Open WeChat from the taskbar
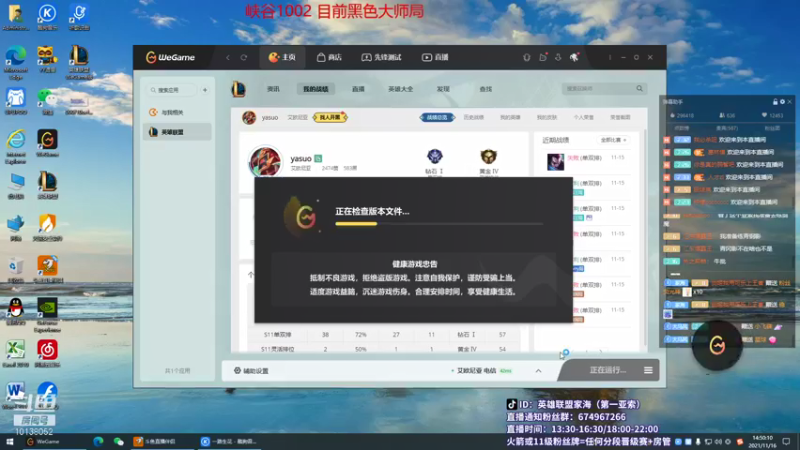This screenshot has width=800, height=450. tap(118, 441)
